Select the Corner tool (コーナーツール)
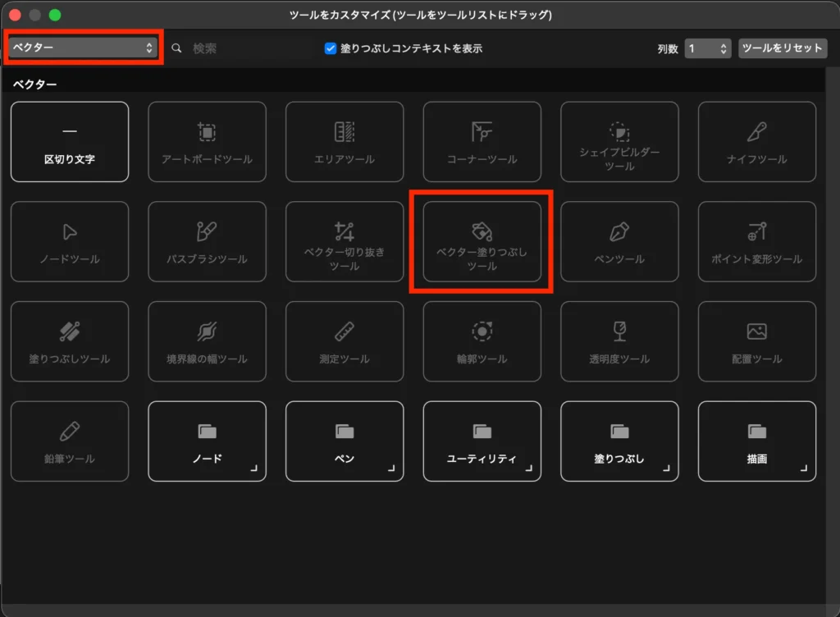Screen dimensions: 840x617 coord(482,141)
